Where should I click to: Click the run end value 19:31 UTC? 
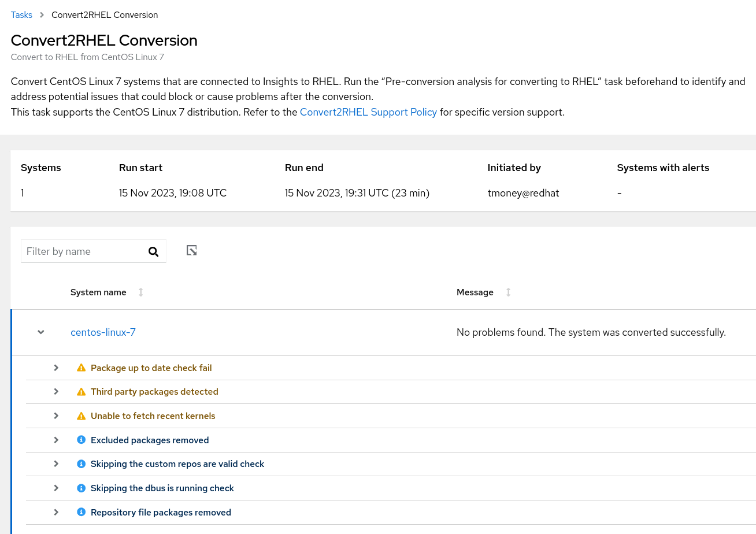357,193
